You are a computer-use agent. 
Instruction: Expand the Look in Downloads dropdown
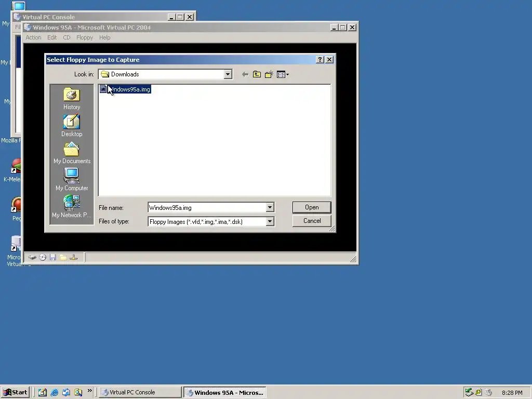click(228, 74)
